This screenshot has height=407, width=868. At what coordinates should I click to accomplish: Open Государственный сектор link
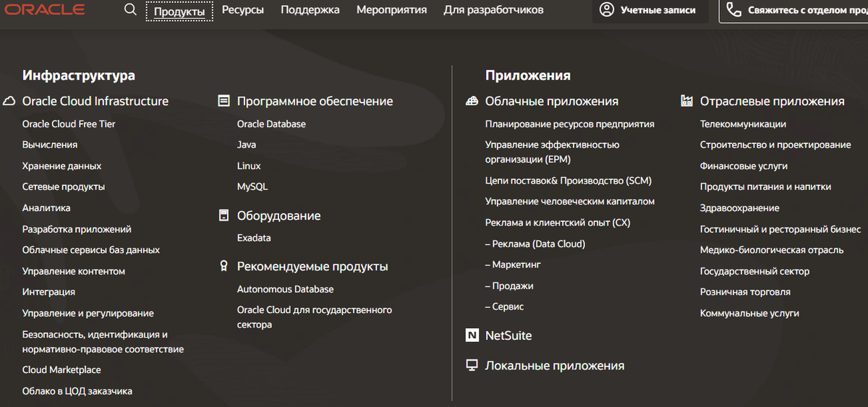click(754, 271)
